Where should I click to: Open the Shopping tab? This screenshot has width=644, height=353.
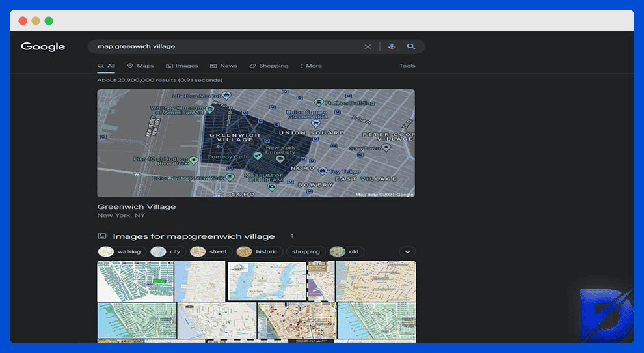point(269,66)
